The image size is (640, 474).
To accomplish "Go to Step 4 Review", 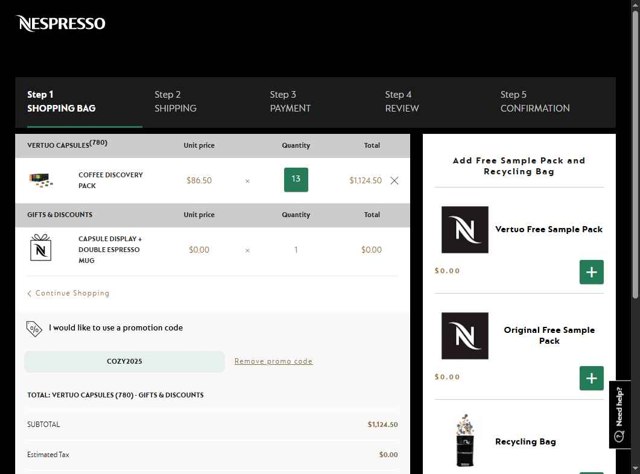I will (402, 101).
